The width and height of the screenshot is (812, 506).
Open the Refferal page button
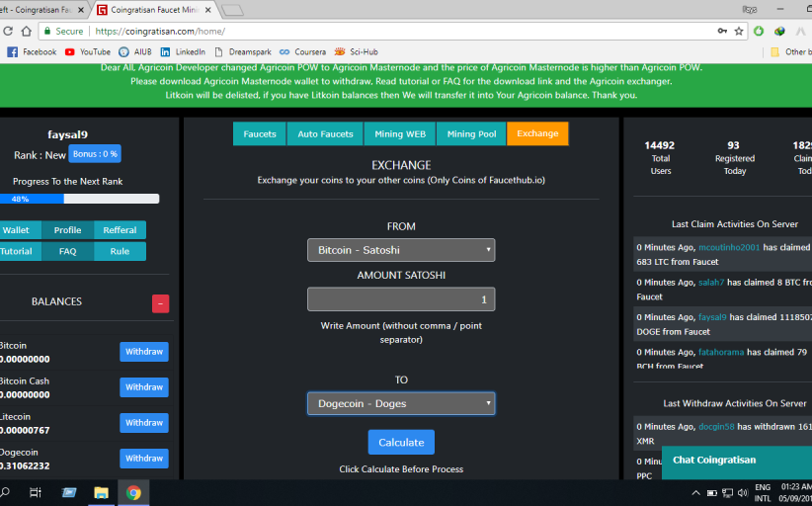pyautogui.click(x=120, y=230)
